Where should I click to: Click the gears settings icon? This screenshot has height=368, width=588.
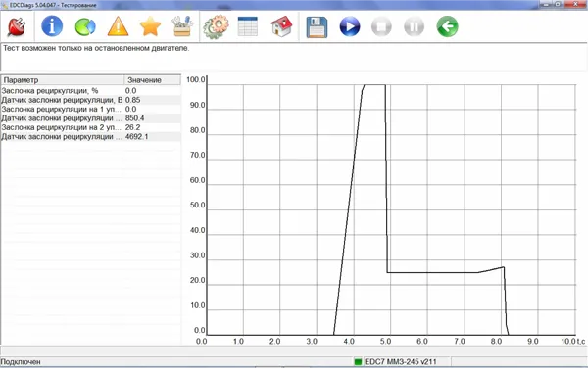tap(216, 26)
